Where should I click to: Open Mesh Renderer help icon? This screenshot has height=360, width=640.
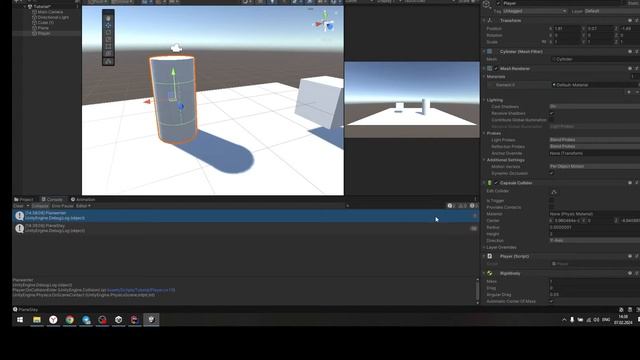pos(630,69)
